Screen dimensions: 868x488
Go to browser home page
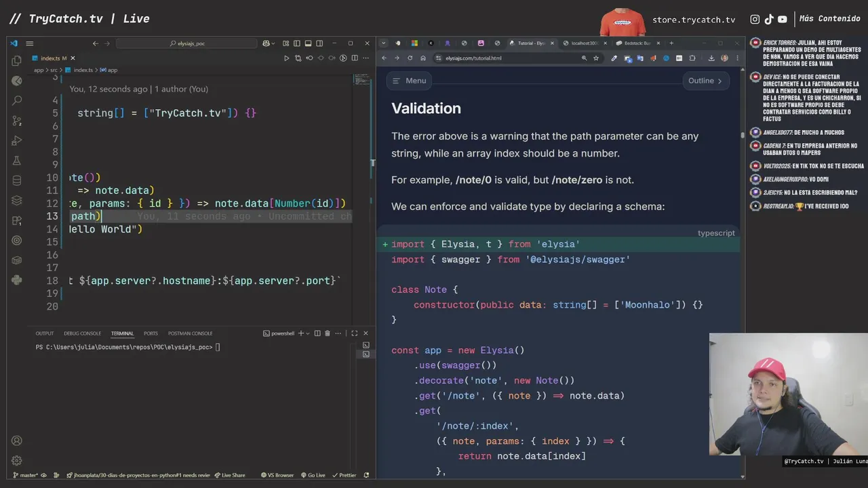point(423,58)
